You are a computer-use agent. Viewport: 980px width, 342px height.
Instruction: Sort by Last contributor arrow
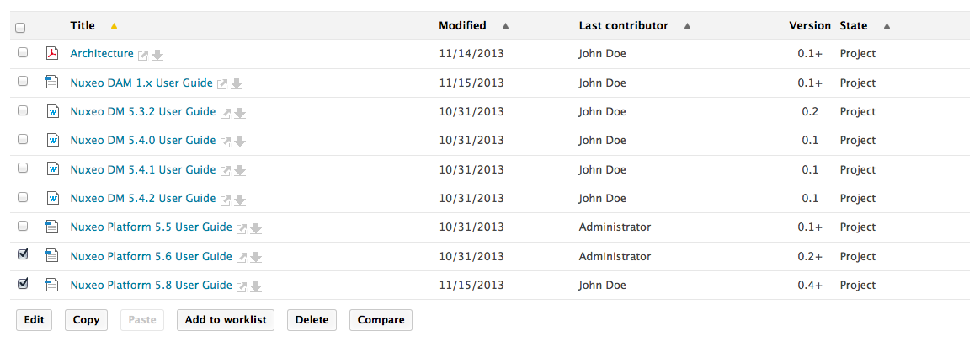(688, 26)
